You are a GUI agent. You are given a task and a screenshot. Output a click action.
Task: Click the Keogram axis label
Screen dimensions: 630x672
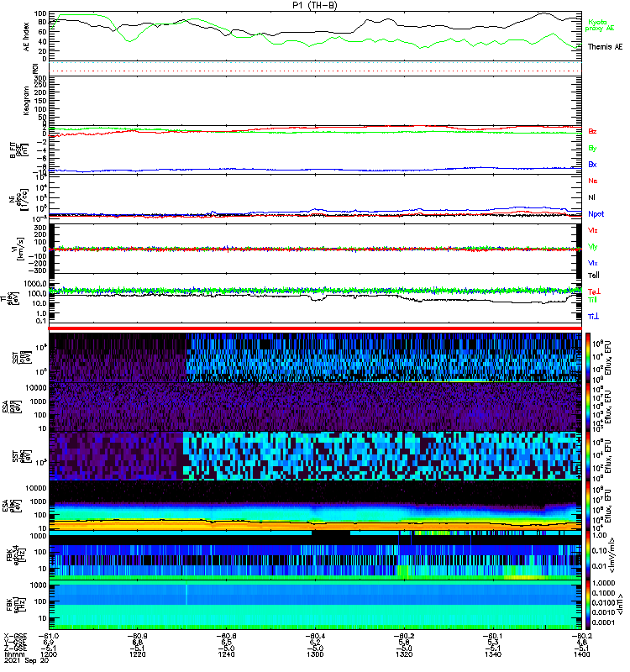(x=27, y=101)
